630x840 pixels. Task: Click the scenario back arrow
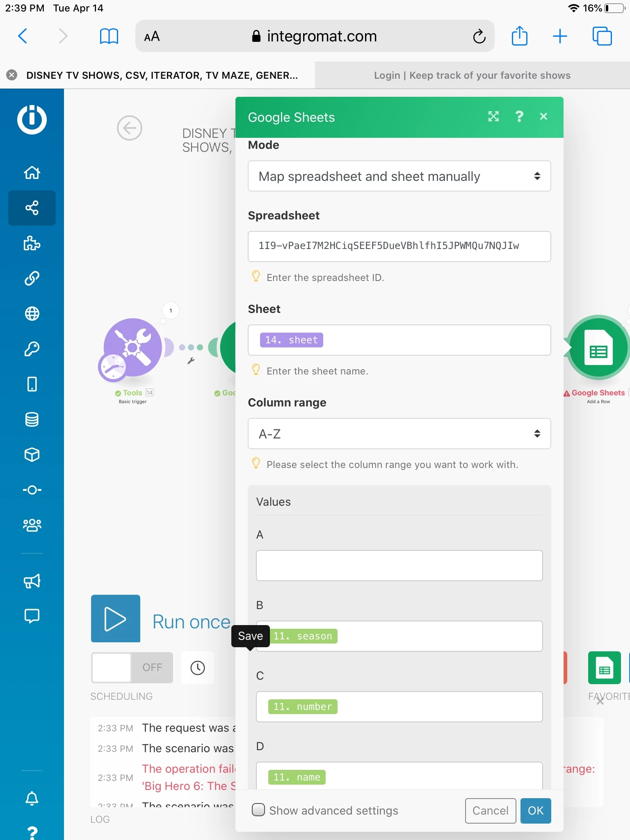130,128
